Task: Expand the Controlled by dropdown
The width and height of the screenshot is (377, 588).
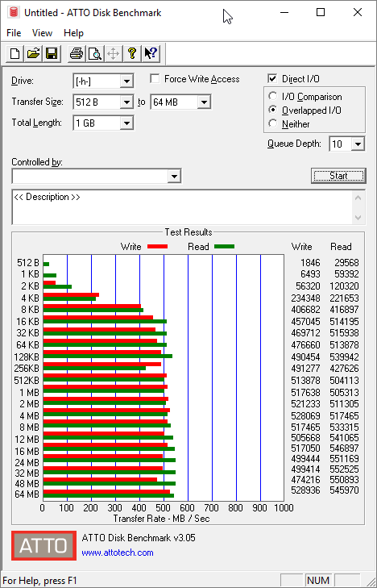Action: click(x=174, y=177)
